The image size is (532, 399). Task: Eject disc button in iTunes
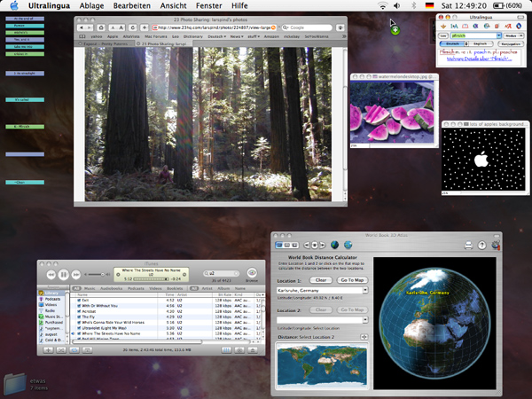pyautogui.click(x=252, y=350)
